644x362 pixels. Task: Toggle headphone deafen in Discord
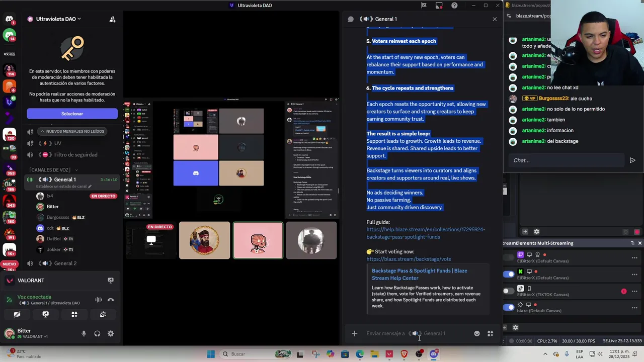[97, 333]
